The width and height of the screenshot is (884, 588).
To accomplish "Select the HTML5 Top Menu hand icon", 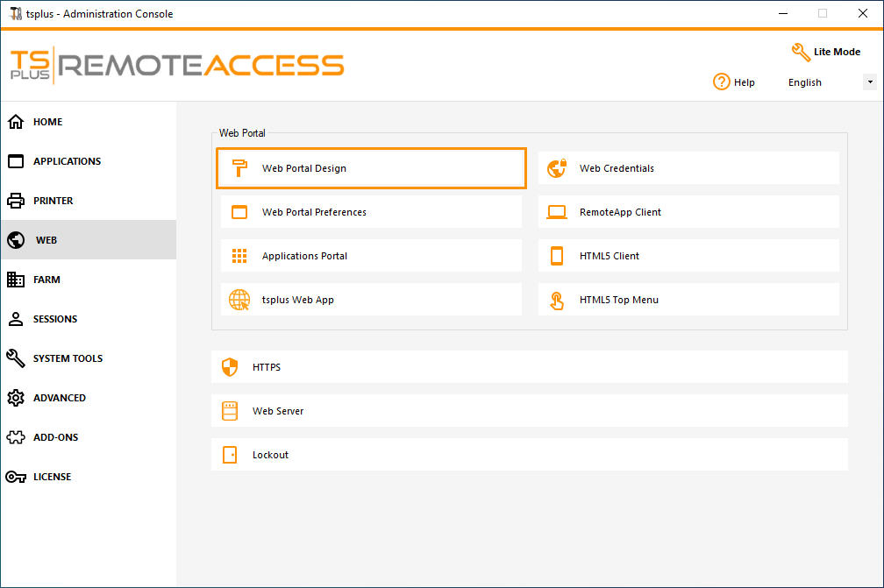I will [557, 299].
